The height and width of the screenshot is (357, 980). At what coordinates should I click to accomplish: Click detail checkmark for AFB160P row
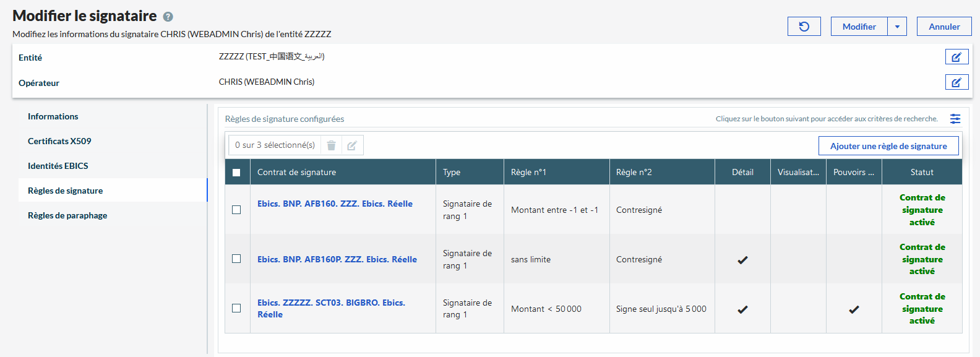742,260
